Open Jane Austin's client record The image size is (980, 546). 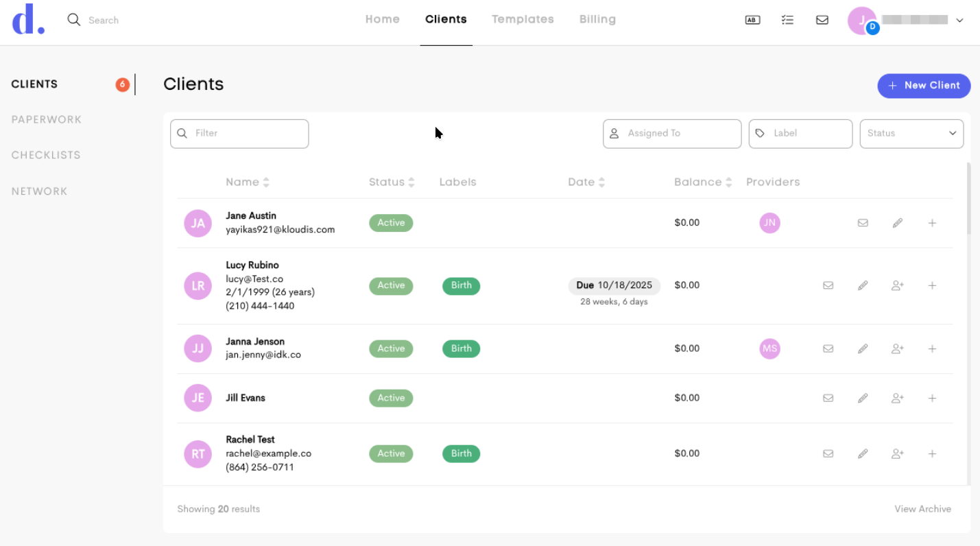pos(251,215)
